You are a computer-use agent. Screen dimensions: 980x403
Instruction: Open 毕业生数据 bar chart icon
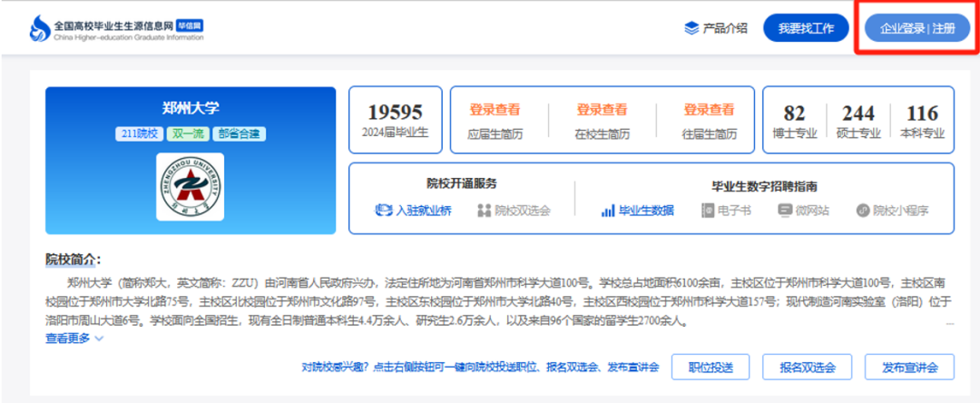608,211
